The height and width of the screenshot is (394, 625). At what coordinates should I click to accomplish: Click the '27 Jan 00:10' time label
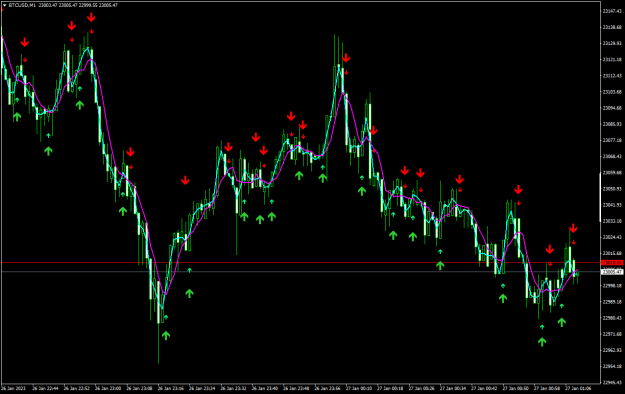(x=359, y=388)
